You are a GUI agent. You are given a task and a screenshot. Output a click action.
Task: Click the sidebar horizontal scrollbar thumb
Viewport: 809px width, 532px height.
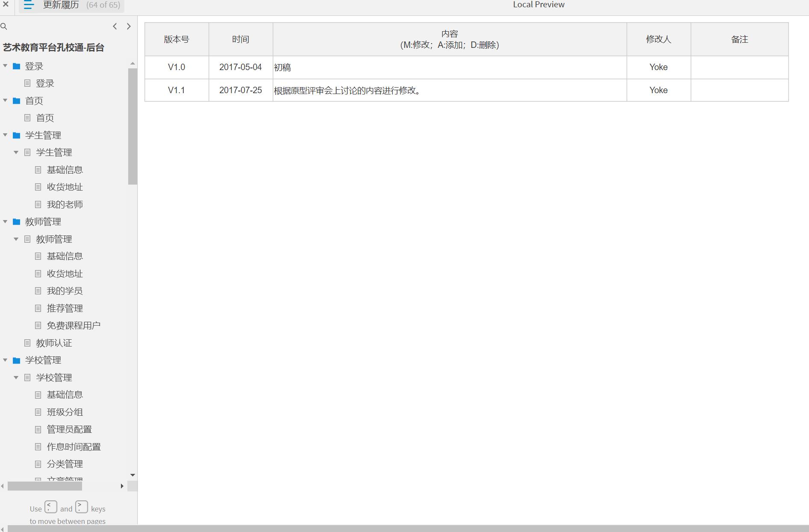click(45, 486)
